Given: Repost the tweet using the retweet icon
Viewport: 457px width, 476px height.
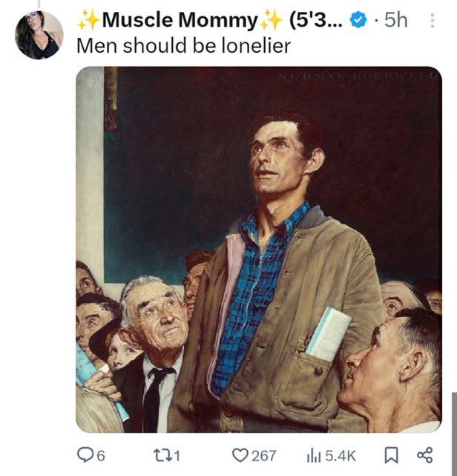Looking at the screenshot, I should 161,455.
